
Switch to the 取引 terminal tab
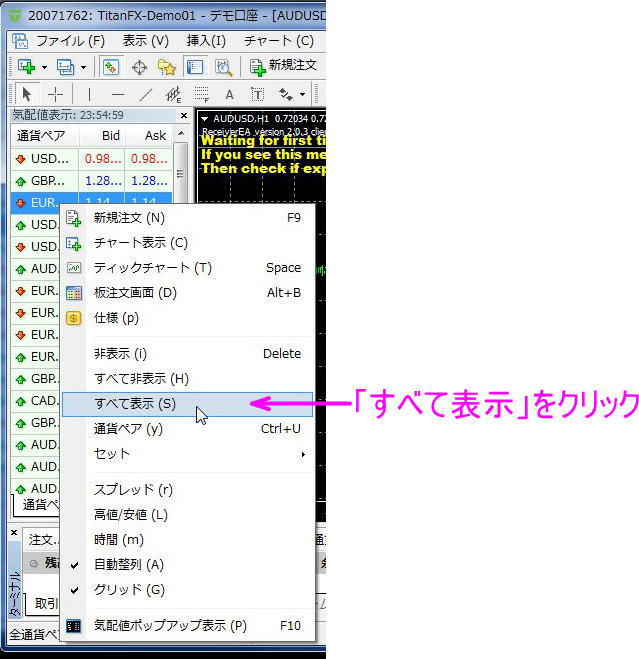45,604
